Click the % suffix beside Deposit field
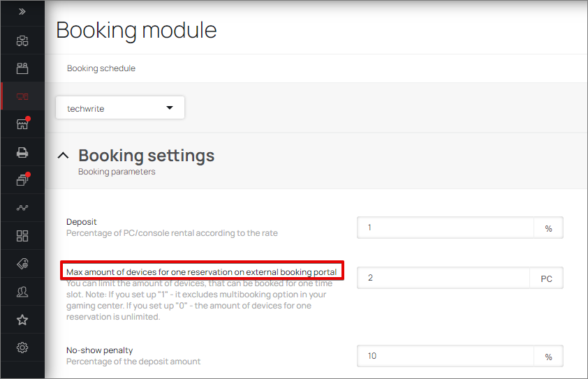The width and height of the screenshot is (588, 379). [x=548, y=228]
